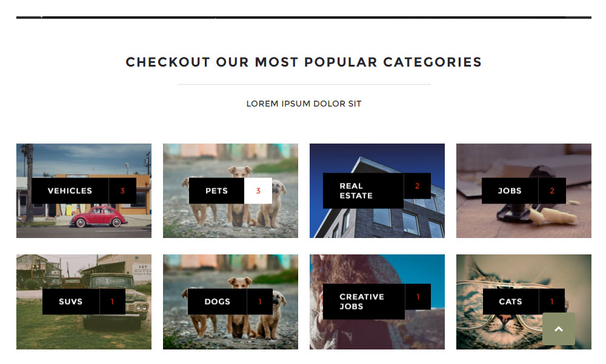Screen dimensions: 606x364
Task: Open the JOBS category
Action: [509, 190]
